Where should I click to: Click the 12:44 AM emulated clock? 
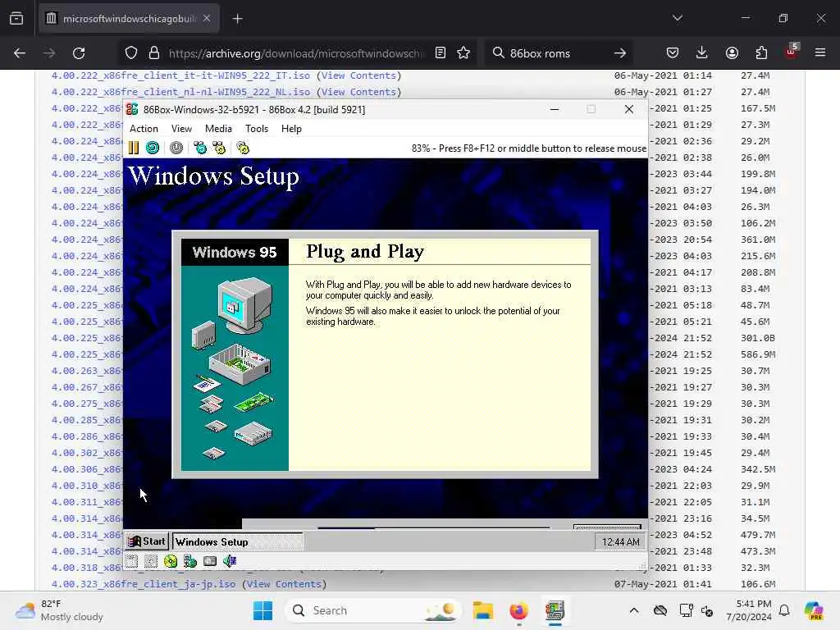point(620,542)
